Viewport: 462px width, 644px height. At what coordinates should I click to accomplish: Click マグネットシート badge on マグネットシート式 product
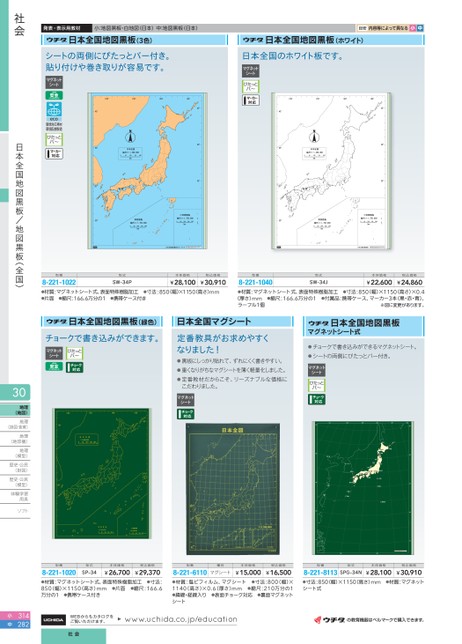click(316, 370)
